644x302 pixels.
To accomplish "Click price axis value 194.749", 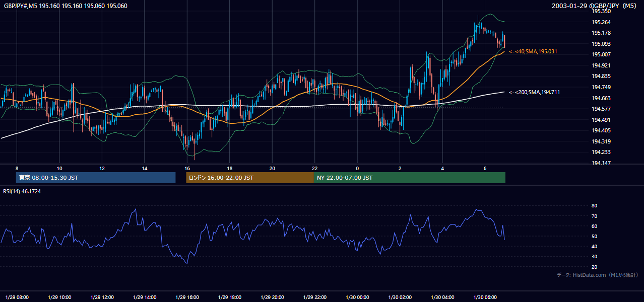I will (601, 87).
